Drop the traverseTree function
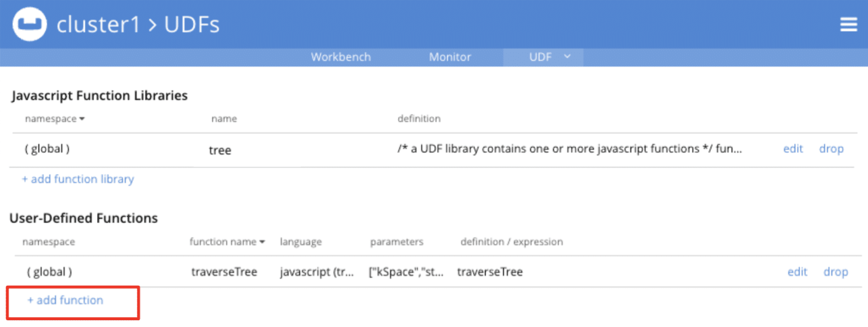This screenshot has height=327, width=868. point(835,272)
